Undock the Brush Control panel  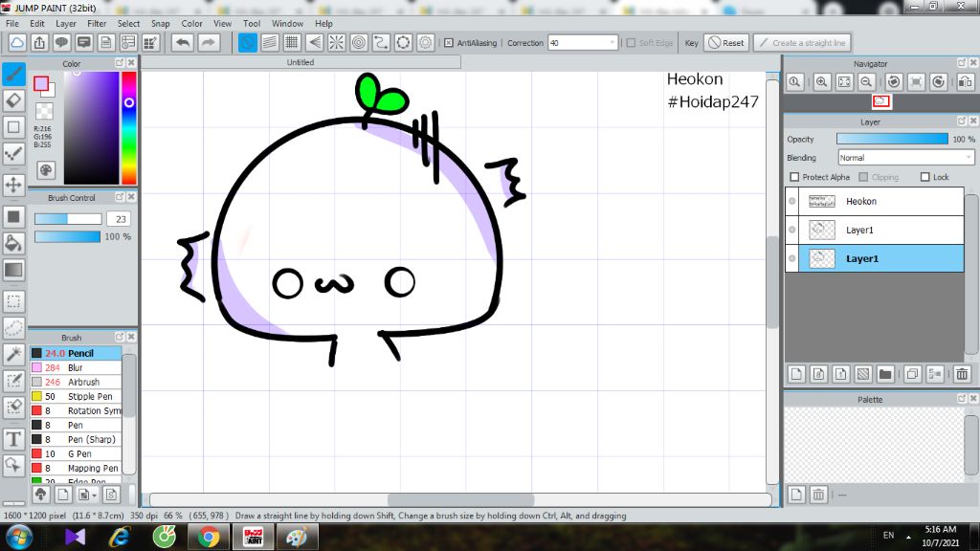[x=120, y=197]
